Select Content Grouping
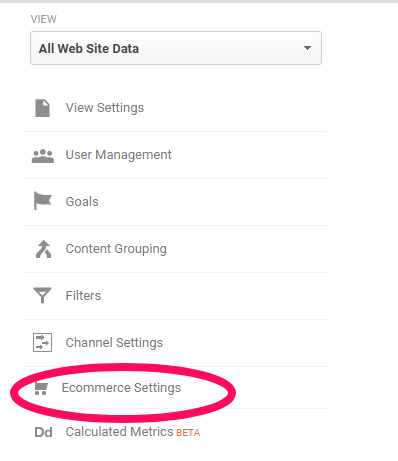Image resolution: width=398 pixels, height=461 pixels. coord(116,249)
